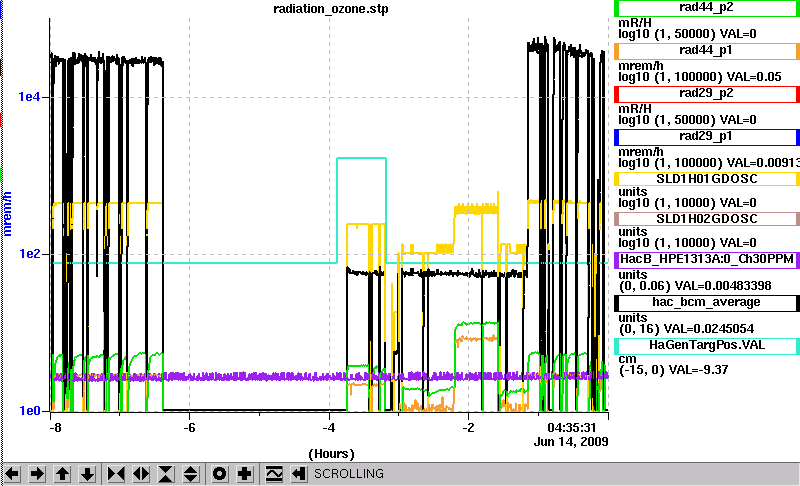Select the SLD1H01GDOSC legend entry
This screenshot has height=486, width=800.
(707, 179)
